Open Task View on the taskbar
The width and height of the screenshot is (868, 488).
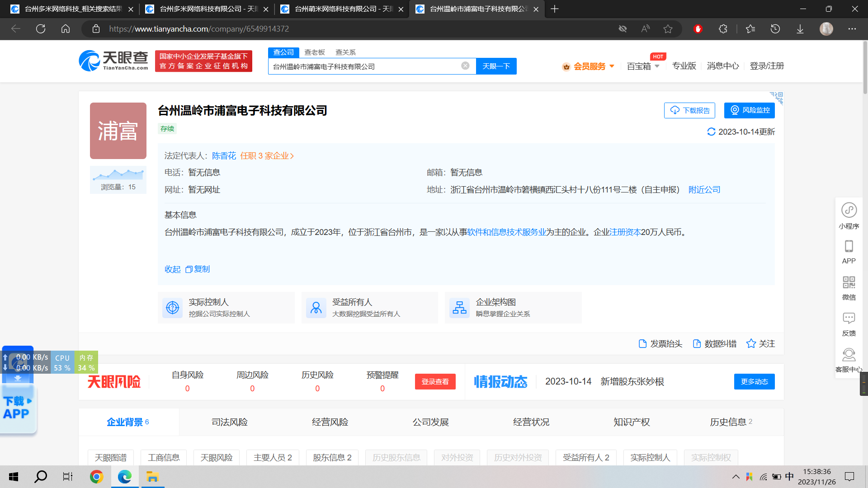(x=68, y=477)
